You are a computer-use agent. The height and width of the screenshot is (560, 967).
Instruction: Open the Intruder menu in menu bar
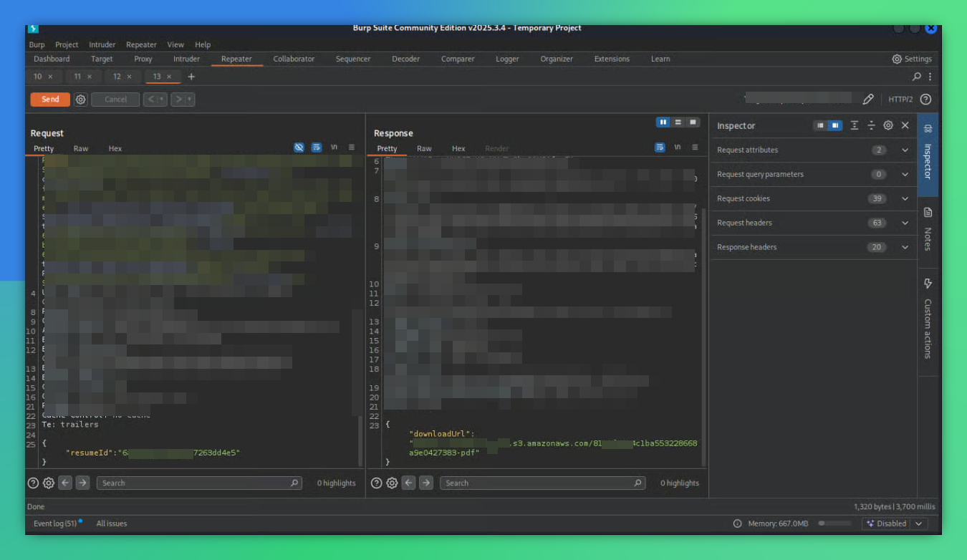[x=102, y=44]
